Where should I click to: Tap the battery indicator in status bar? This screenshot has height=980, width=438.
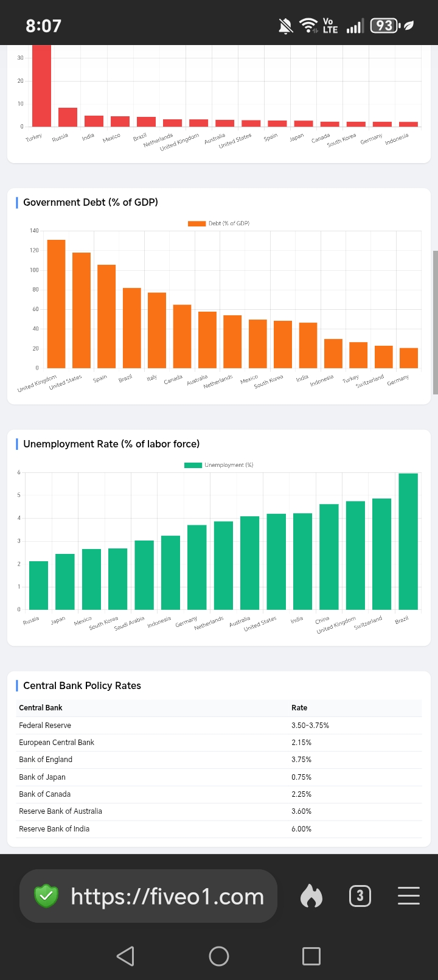coord(385,26)
